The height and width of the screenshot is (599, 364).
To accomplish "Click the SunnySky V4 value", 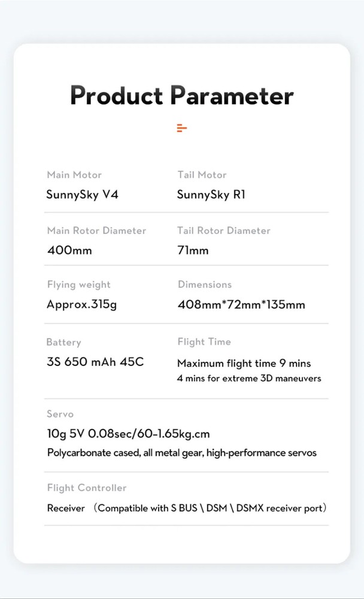I will tap(82, 195).
